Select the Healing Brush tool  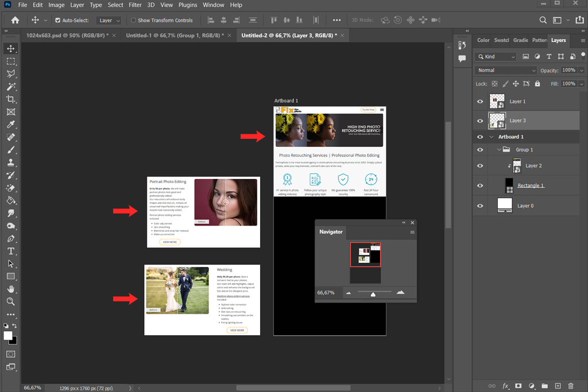pyautogui.click(x=11, y=137)
